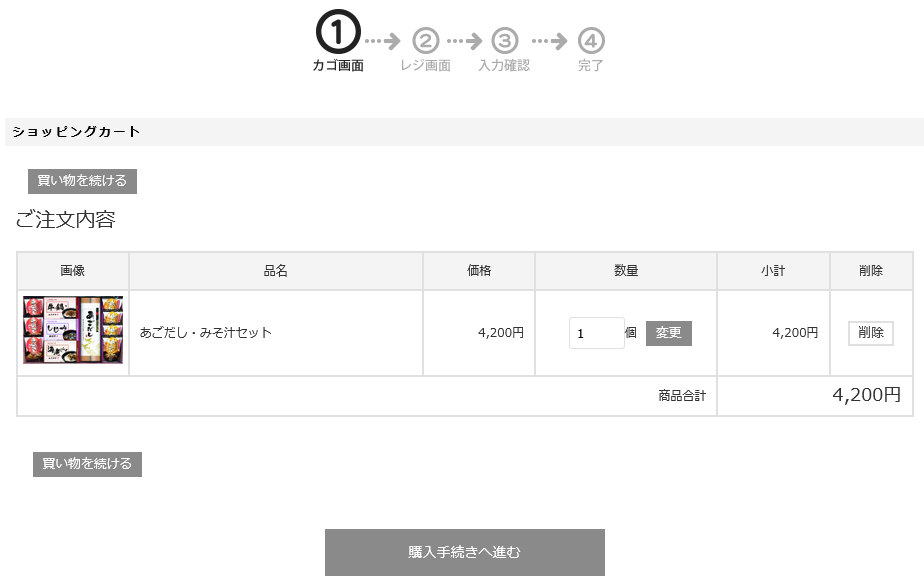Select the レジ画面 step label
The height and width of the screenshot is (582, 924).
pos(425,65)
